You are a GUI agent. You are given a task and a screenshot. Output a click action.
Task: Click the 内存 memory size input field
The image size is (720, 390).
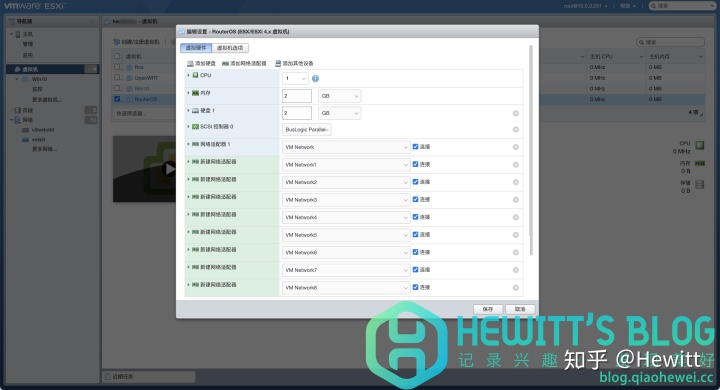point(297,96)
